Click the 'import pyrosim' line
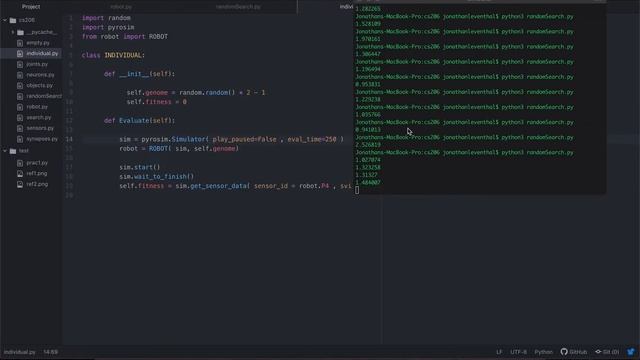The height and width of the screenshot is (360, 640). 108,27
